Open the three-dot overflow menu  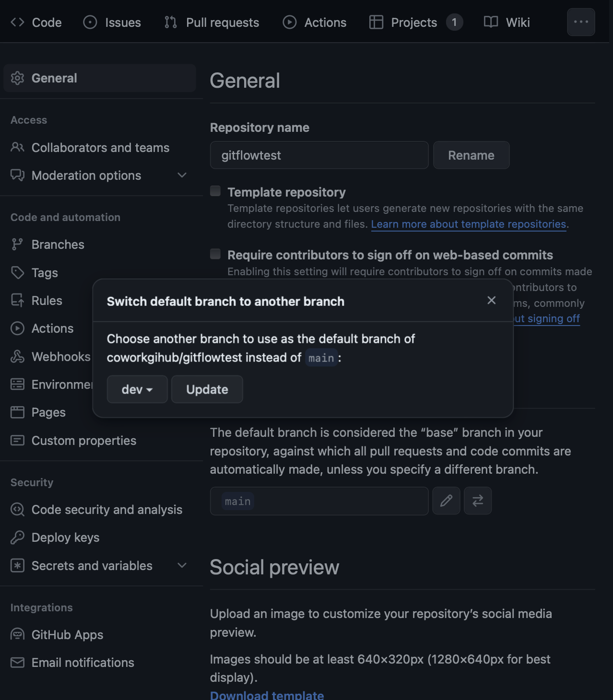pyautogui.click(x=581, y=22)
